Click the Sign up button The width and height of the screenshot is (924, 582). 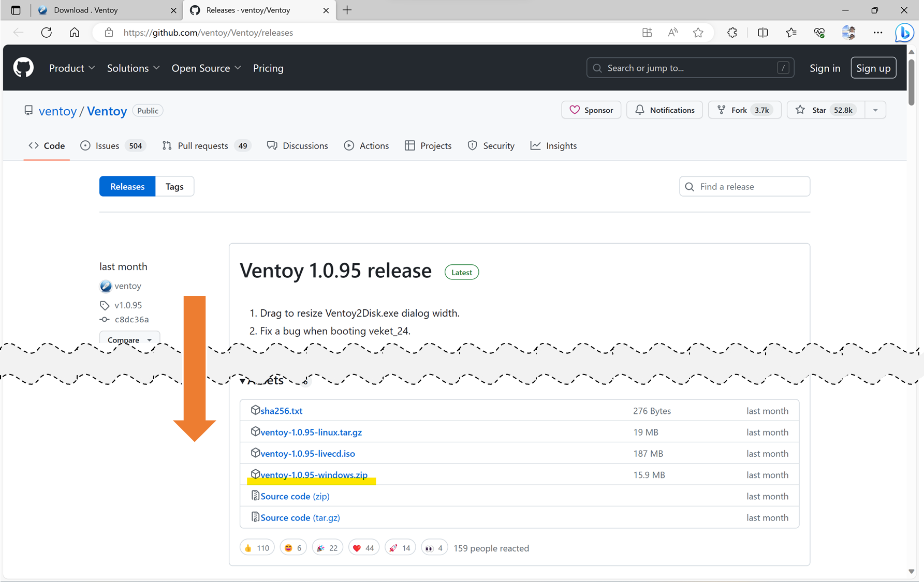point(873,68)
